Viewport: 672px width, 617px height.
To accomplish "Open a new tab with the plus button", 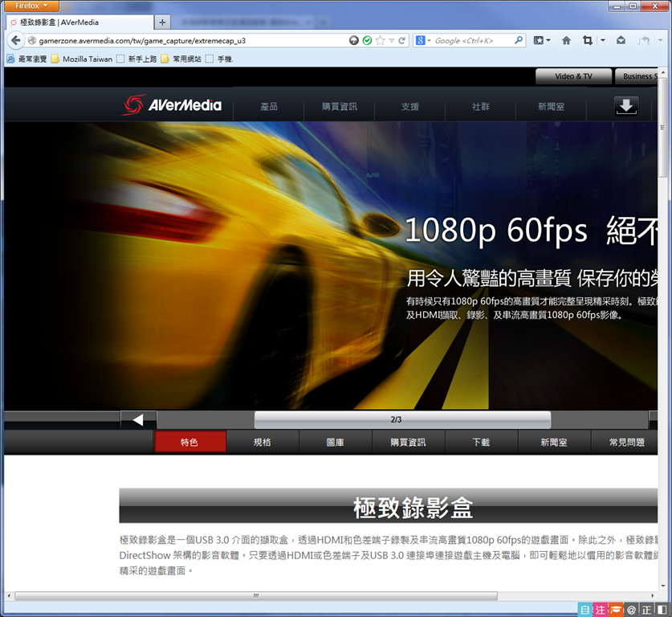I will point(162,22).
